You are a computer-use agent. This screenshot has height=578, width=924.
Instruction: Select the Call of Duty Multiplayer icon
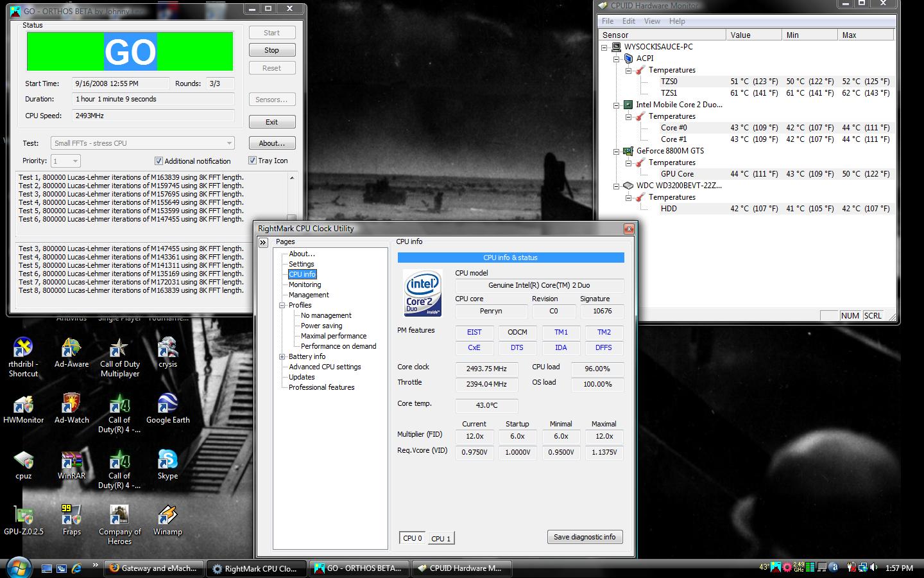coord(119,356)
